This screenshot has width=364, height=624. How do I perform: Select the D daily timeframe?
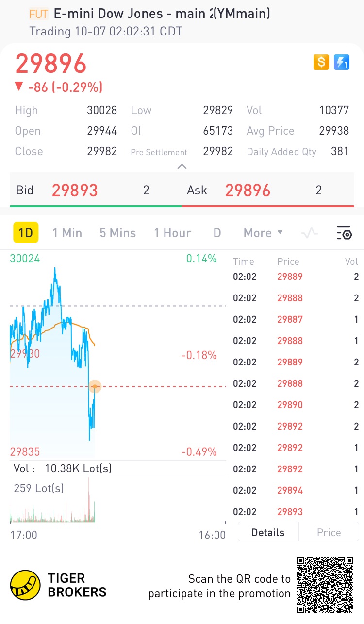[217, 233]
